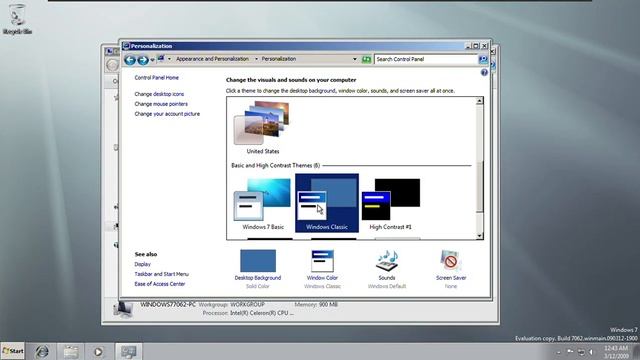
Task: Open the Recycle Bin desktop icon
Action: 17,19
